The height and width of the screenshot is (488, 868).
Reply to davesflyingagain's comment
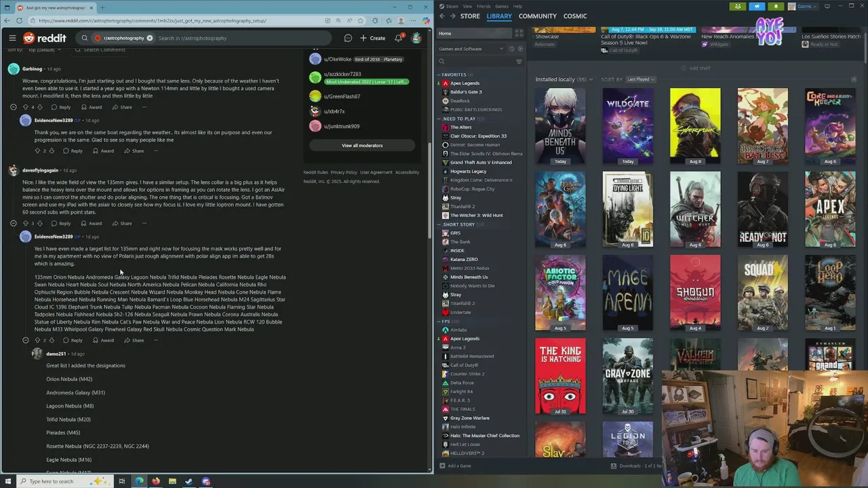point(61,223)
